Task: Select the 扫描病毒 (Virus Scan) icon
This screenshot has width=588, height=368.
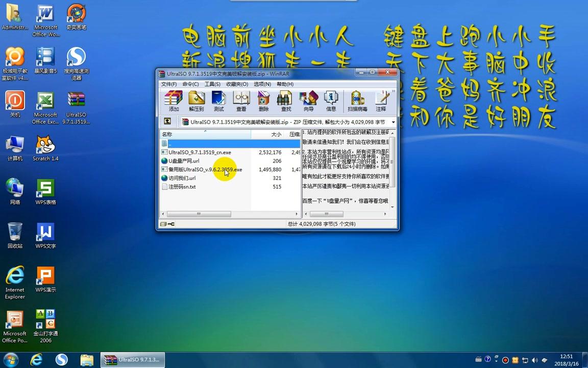Action: [357, 101]
